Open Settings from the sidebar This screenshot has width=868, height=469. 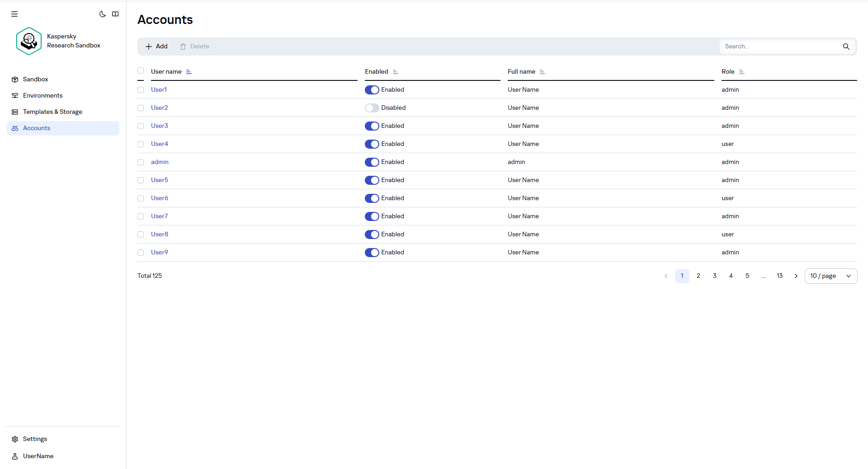click(x=35, y=439)
